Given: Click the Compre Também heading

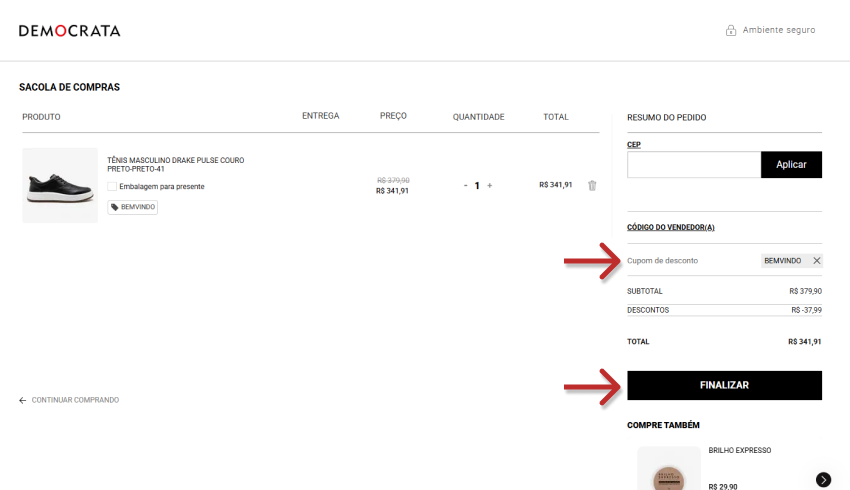Looking at the screenshot, I should [664, 425].
